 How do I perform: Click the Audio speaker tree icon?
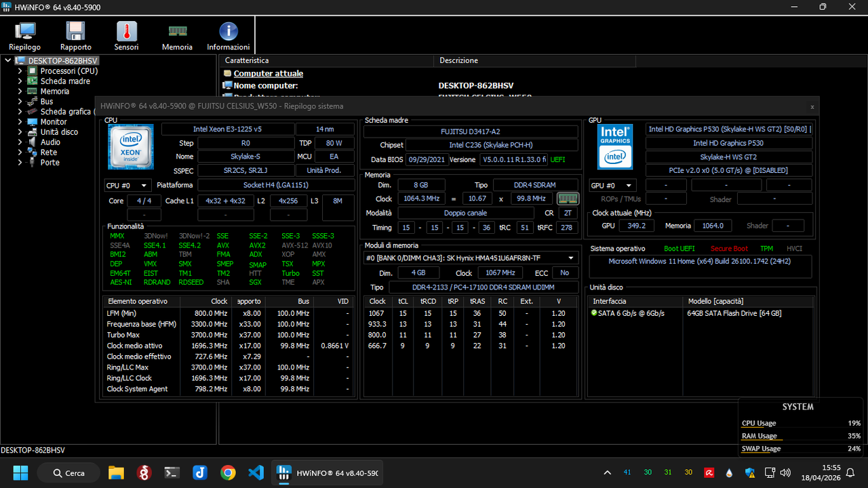32,142
